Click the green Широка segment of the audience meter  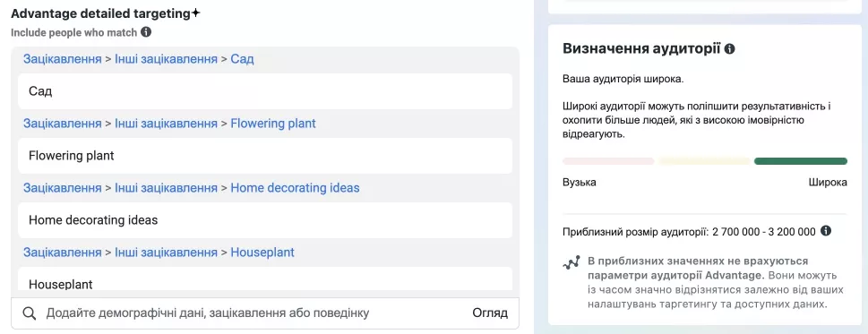coord(801,161)
